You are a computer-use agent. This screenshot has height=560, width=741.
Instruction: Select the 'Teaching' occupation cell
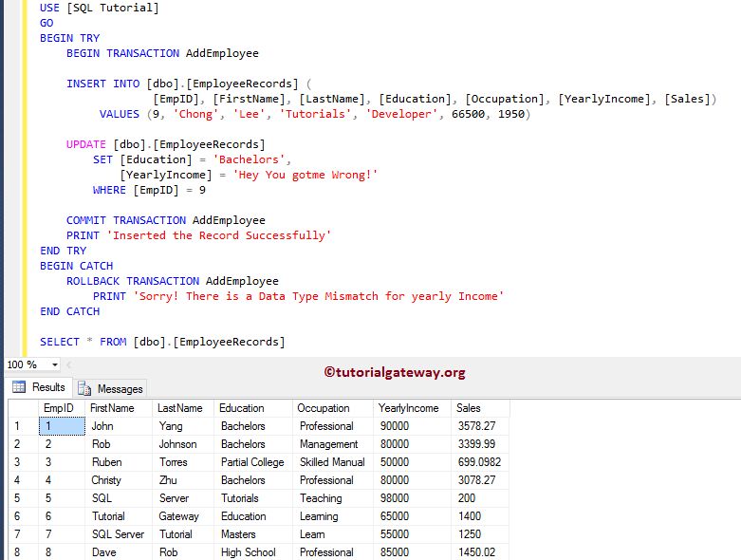click(x=333, y=498)
